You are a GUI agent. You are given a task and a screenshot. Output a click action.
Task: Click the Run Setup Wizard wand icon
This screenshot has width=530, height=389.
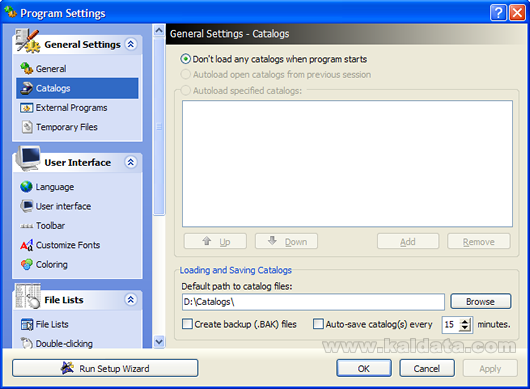68,368
